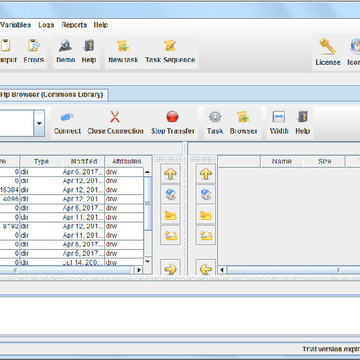This screenshot has height=360, width=360.
Task: Open the Logs menu
Action: (46, 25)
